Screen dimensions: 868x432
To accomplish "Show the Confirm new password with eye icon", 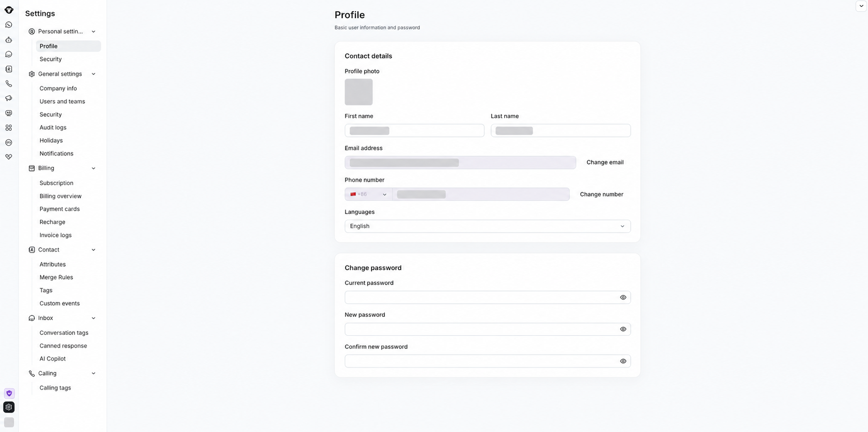I will (x=623, y=361).
